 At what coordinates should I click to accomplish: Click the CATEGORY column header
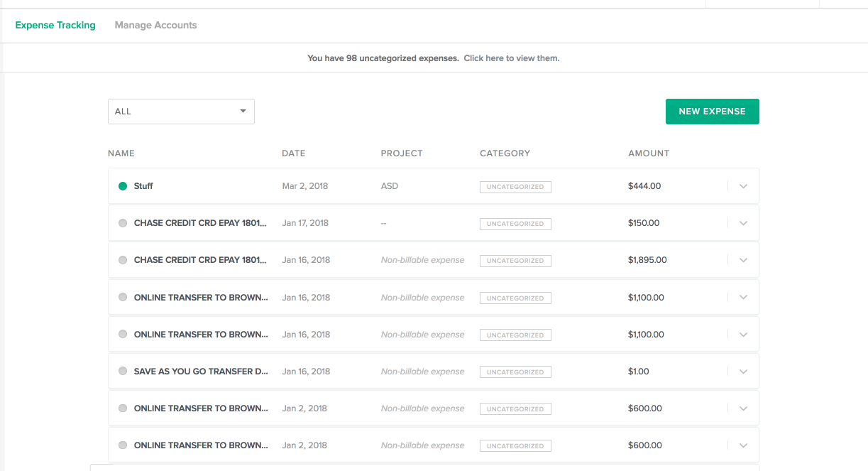[505, 153]
